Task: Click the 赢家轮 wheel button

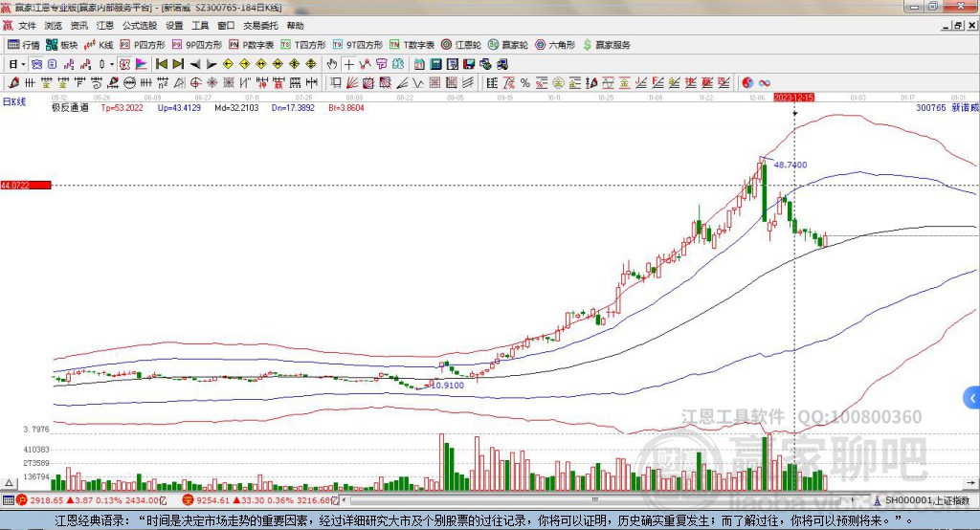Action: (507, 45)
